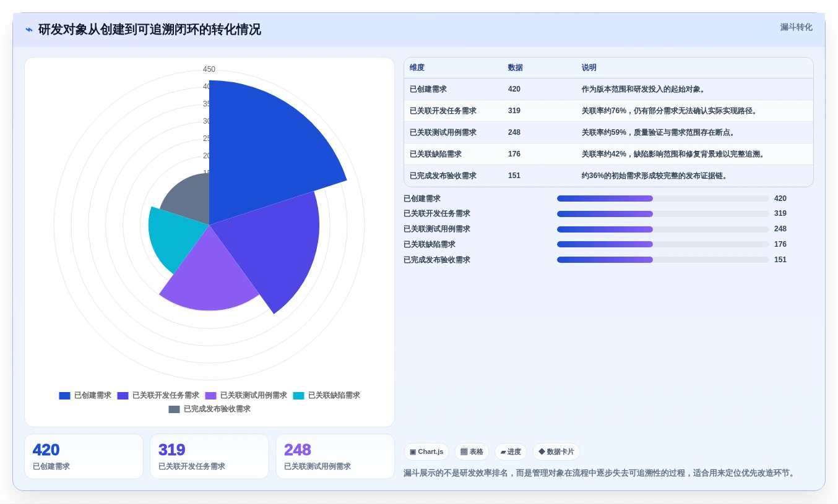Click description starting 关联率约76%
Screen dimensions: 838x504
671,111
